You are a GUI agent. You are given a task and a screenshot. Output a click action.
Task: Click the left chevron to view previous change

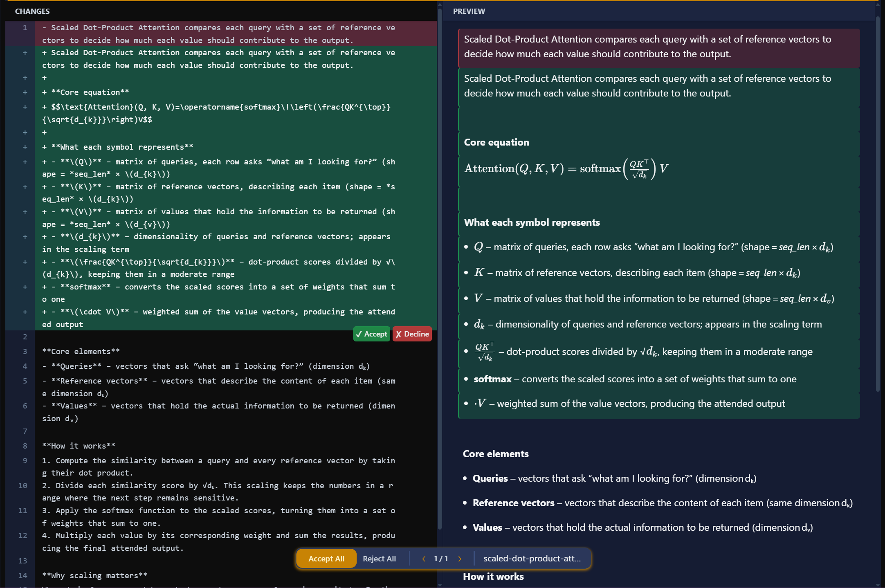tap(424, 559)
